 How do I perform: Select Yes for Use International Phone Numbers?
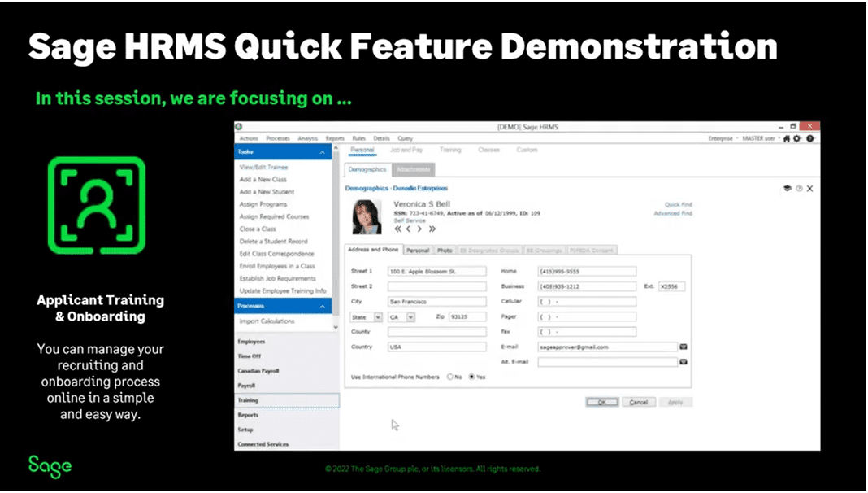point(471,377)
